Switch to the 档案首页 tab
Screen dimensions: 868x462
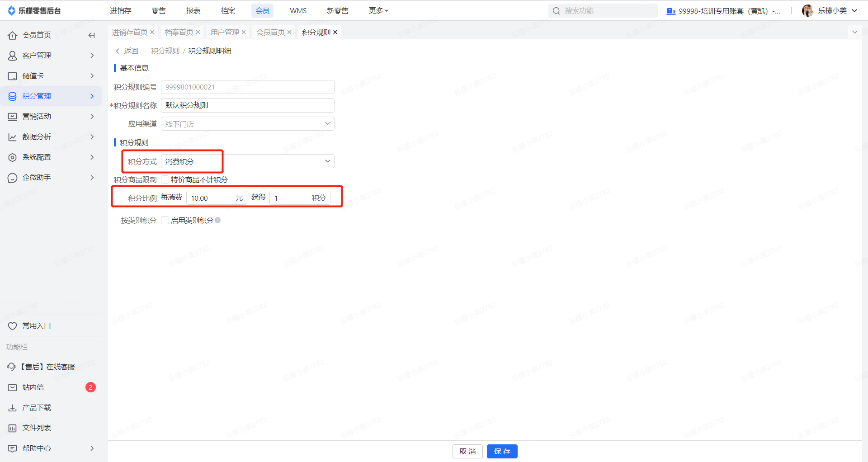(179, 32)
